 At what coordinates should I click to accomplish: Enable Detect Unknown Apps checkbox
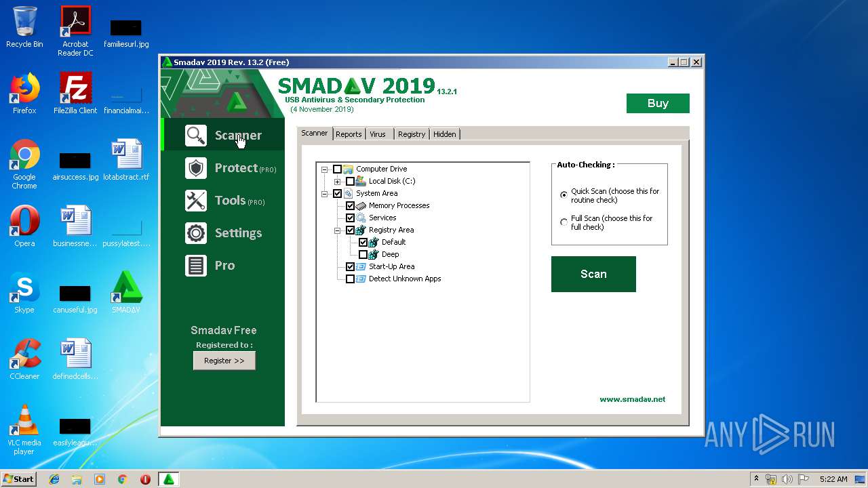[350, 279]
